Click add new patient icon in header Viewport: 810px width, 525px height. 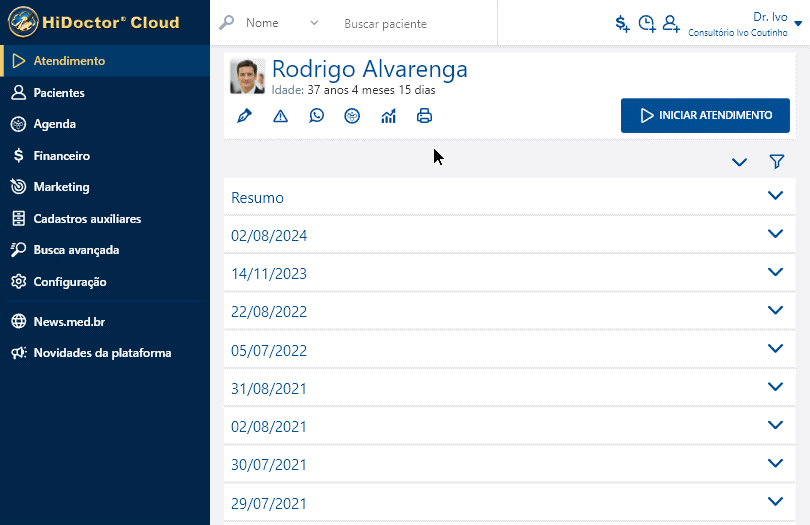[x=671, y=23]
